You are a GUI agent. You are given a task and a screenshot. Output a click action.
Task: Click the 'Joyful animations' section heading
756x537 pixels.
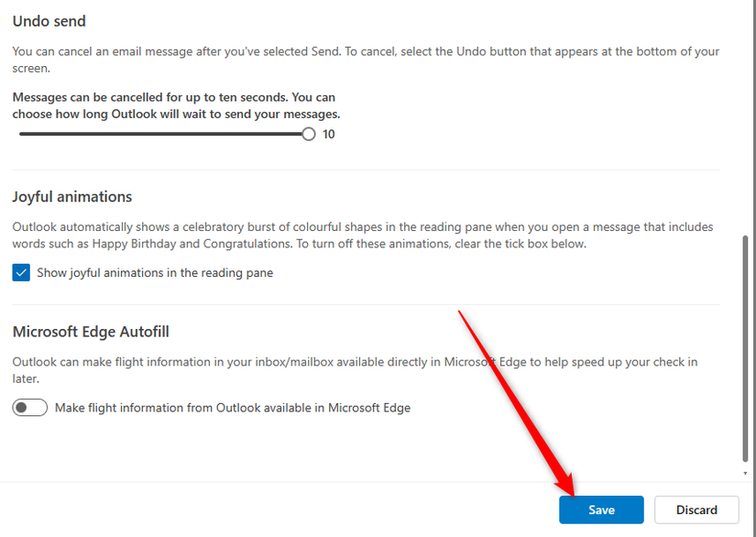click(71, 196)
